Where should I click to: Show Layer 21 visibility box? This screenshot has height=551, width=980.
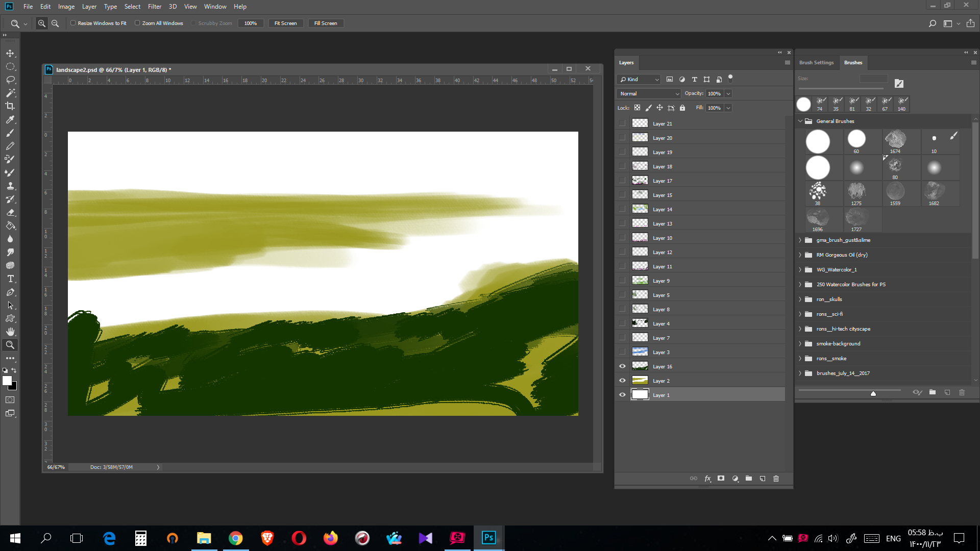622,123
